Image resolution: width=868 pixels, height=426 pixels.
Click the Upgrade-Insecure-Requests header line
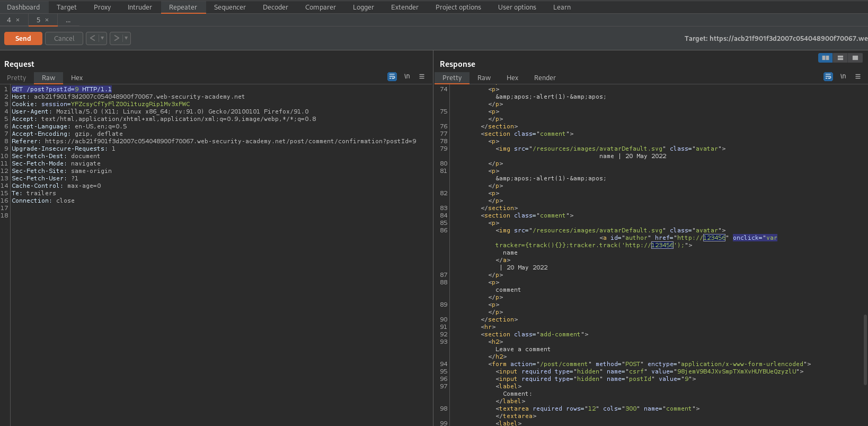click(x=64, y=149)
